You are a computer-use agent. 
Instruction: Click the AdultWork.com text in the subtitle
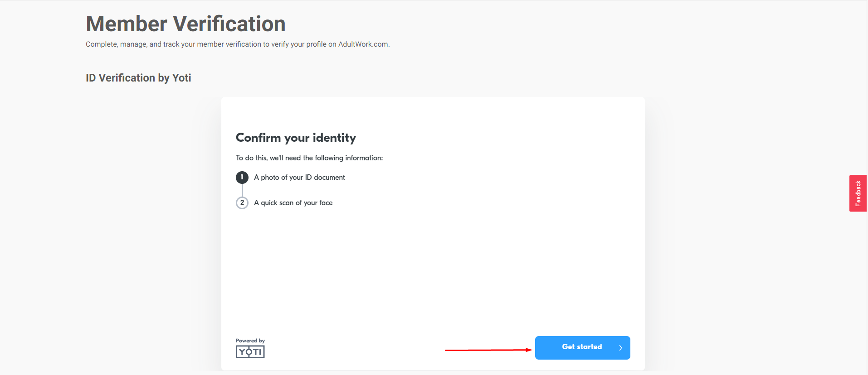[363, 44]
